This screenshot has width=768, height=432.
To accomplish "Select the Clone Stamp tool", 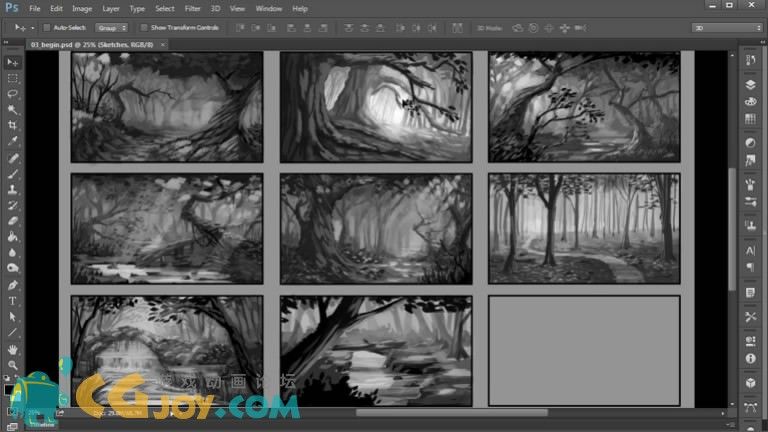I will pos(13,189).
